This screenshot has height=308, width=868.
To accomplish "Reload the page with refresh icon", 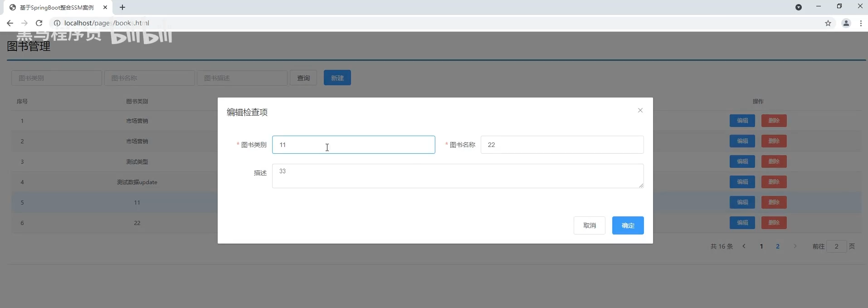I will 39,23.
